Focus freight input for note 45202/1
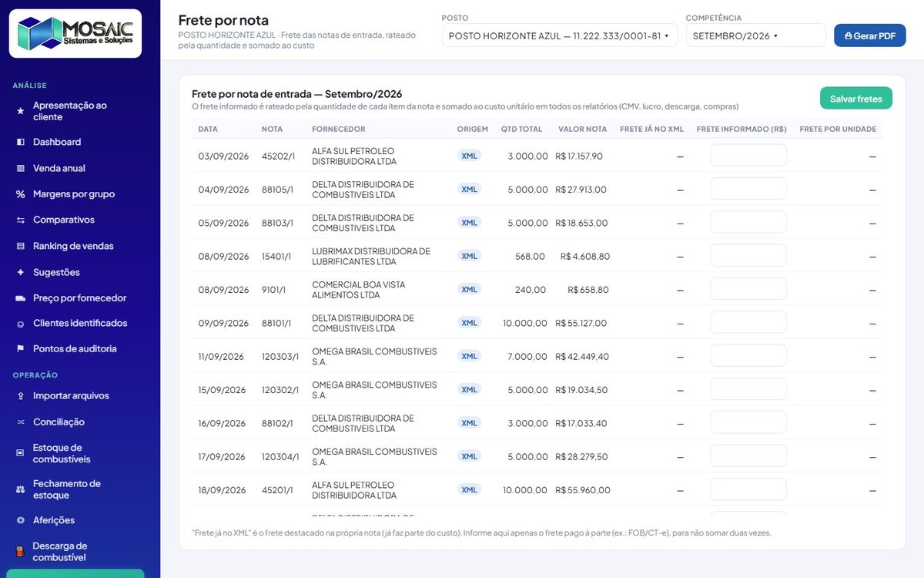Viewport: 924px width, 578px height. (x=748, y=156)
